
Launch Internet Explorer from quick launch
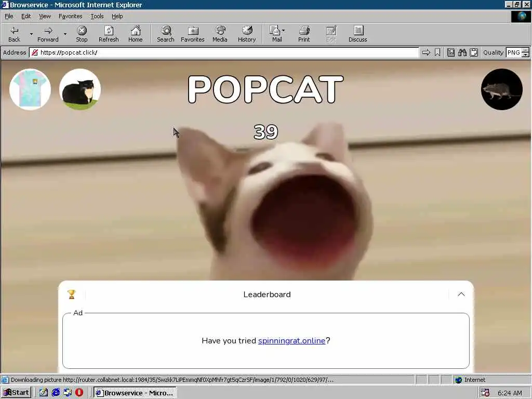click(56, 393)
